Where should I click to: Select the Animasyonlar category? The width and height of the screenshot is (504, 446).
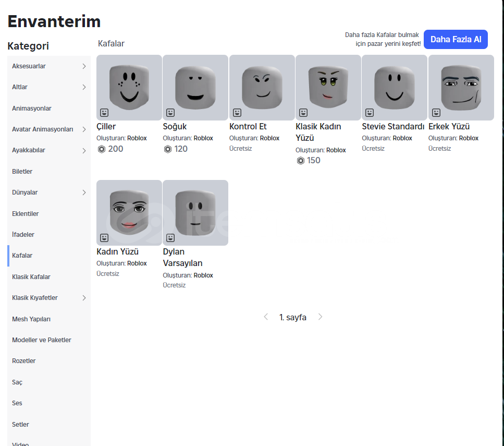49,109
